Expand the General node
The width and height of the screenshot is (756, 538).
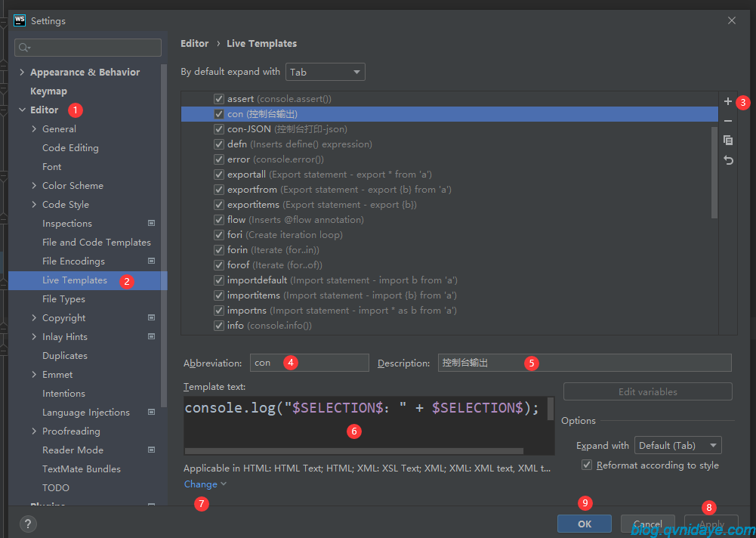(34, 128)
